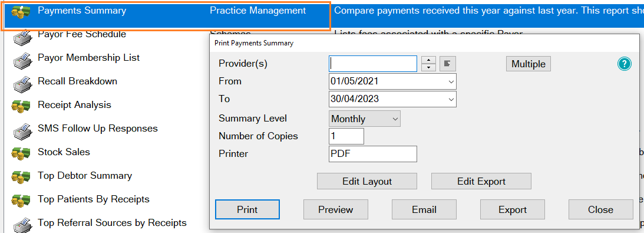Step provider selection down
This screenshot has width=644, height=233.
tap(428, 67)
